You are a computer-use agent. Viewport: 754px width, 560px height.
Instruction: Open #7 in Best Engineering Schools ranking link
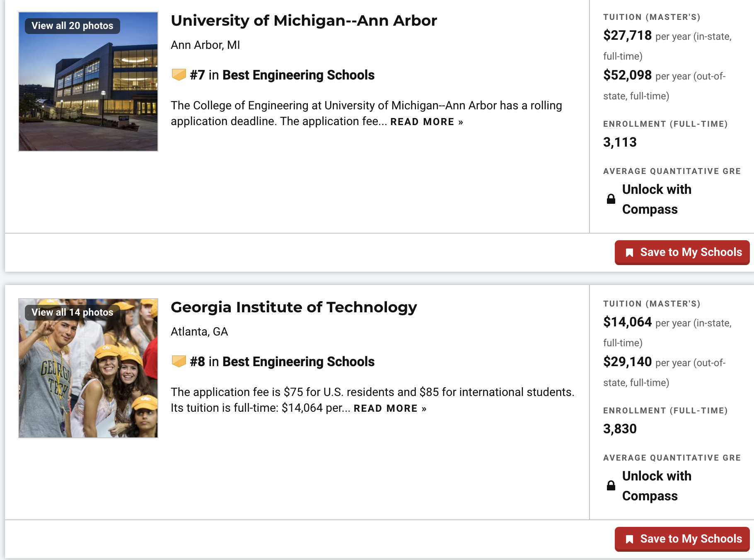point(282,75)
